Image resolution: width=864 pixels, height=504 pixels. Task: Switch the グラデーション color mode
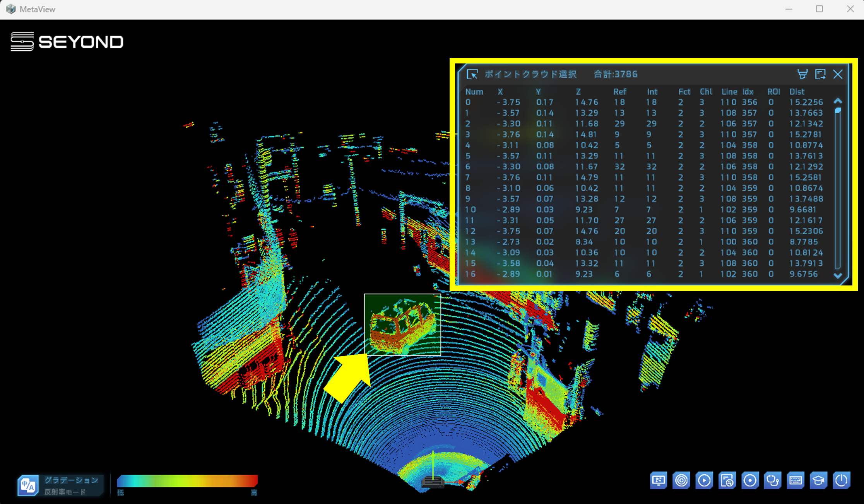pyautogui.click(x=71, y=480)
